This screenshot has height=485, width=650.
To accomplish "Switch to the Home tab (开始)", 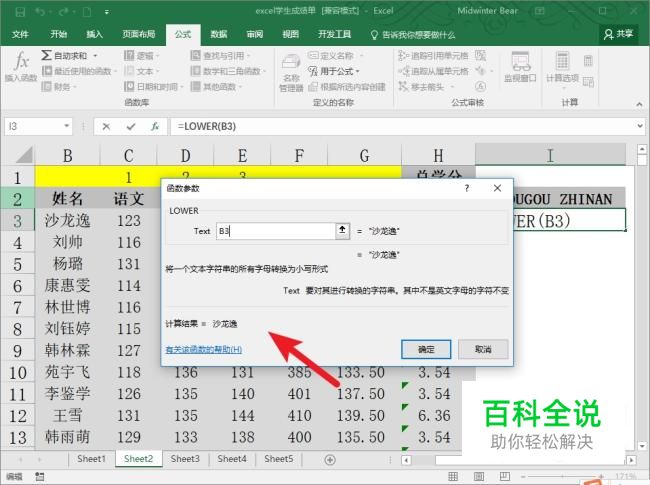I will pos(58,34).
